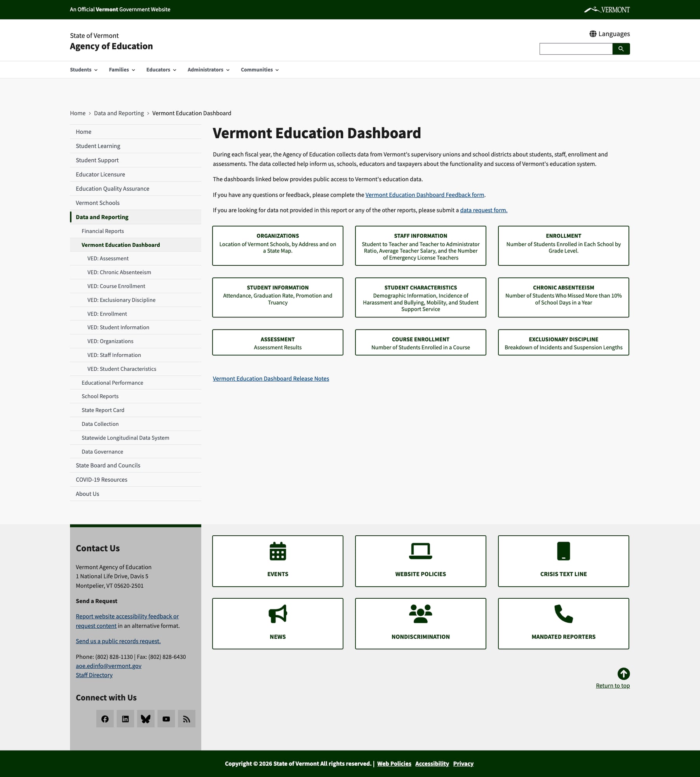The width and height of the screenshot is (700, 777).
Task: Open the Enrollment dashboard card
Action: (x=564, y=246)
